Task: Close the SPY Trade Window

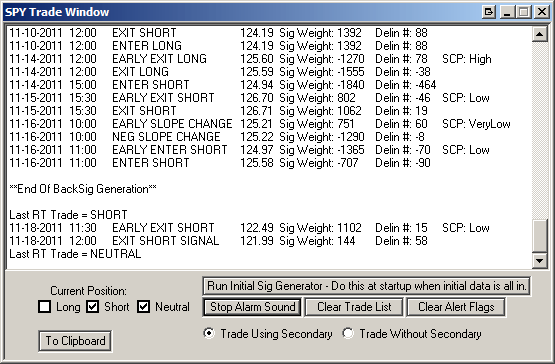Action: pyautogui.click(x=542, y=12)
